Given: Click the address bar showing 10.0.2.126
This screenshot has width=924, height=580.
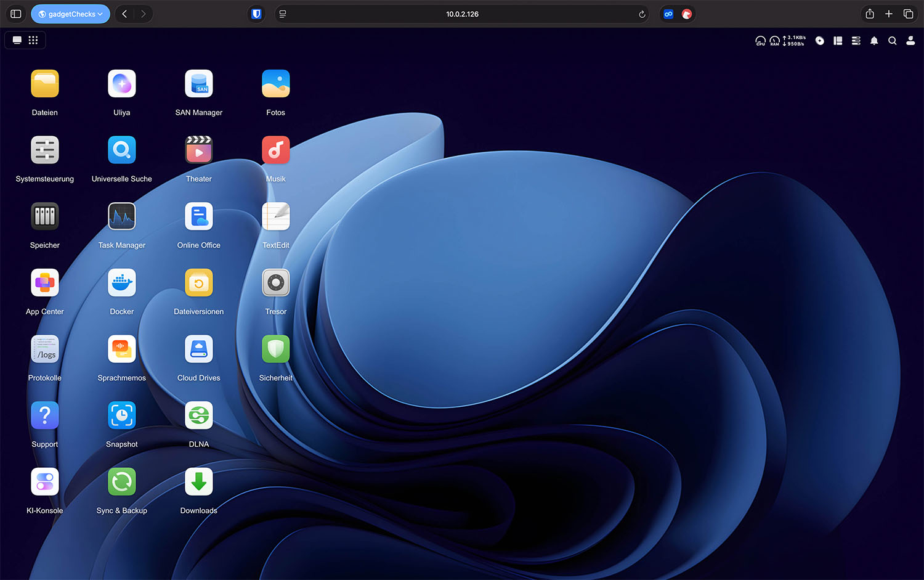Looking at the screenshot, I should click(462, 14).
